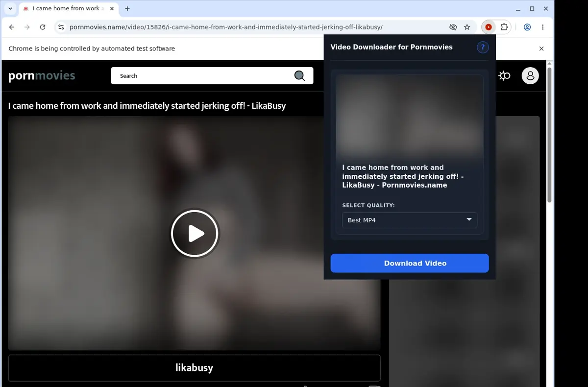Toggle the site light/dark theme icon

click(x=505, y=75)
